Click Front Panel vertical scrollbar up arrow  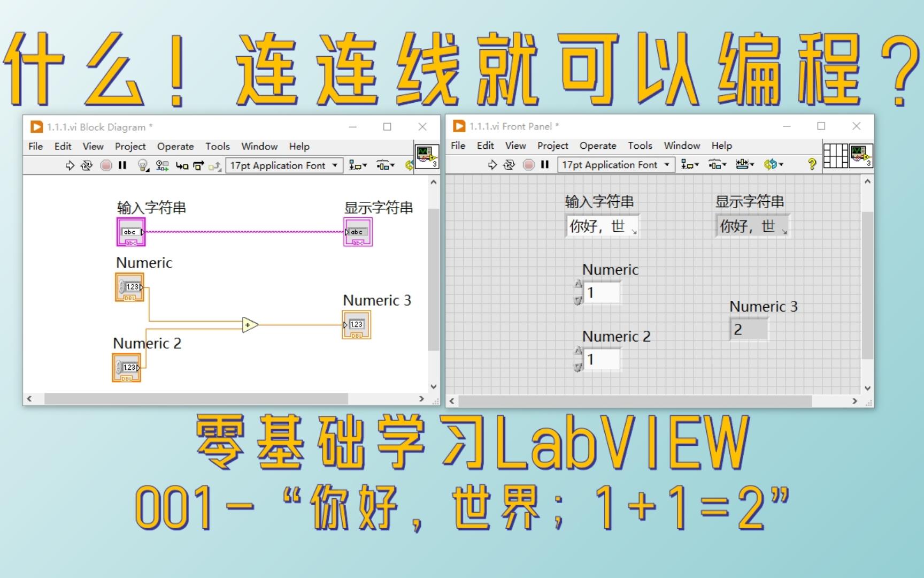coord(867,181)
